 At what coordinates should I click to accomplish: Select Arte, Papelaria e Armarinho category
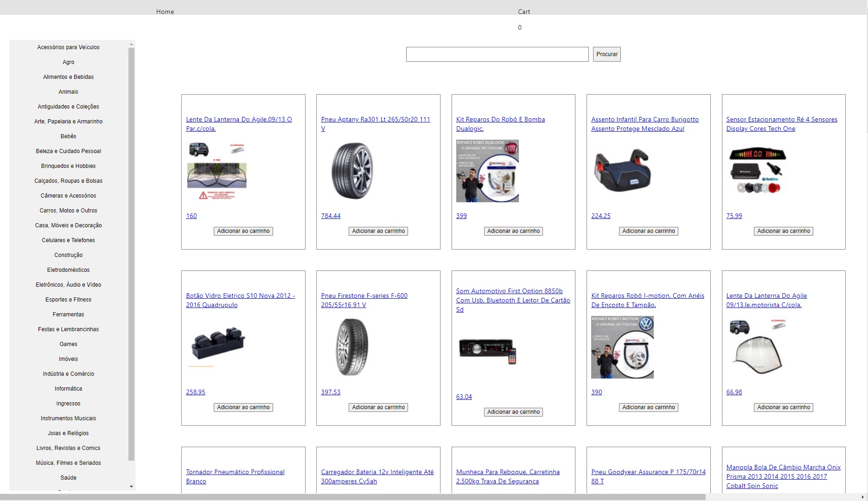tap(68, 122)
